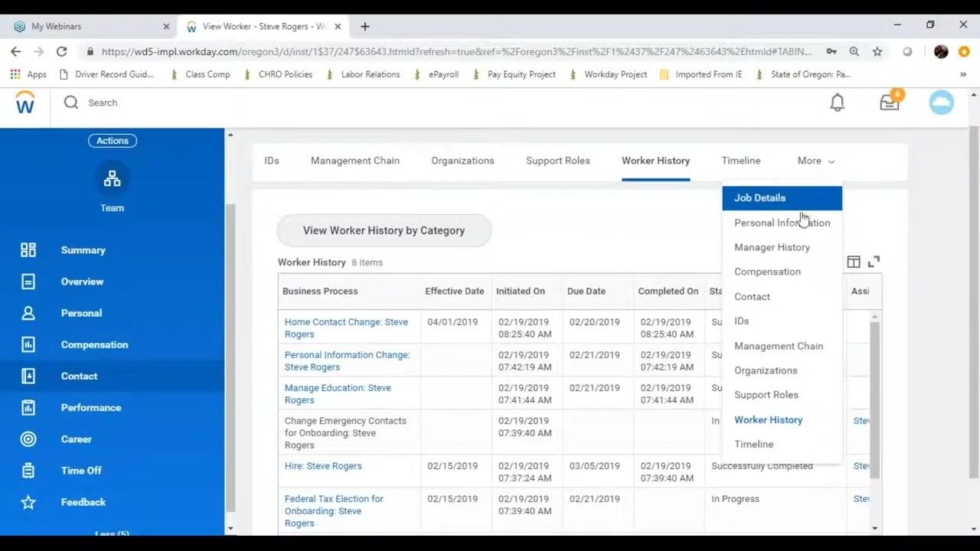Click the Contact sidebar icon
Viewport: 980px width, 551px height.
click(28, 376)
